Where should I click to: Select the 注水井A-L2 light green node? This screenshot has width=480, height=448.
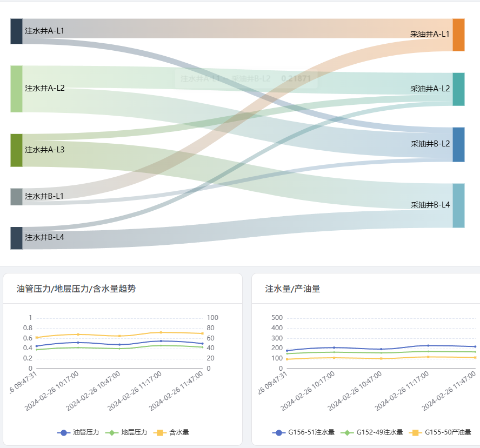17,89
